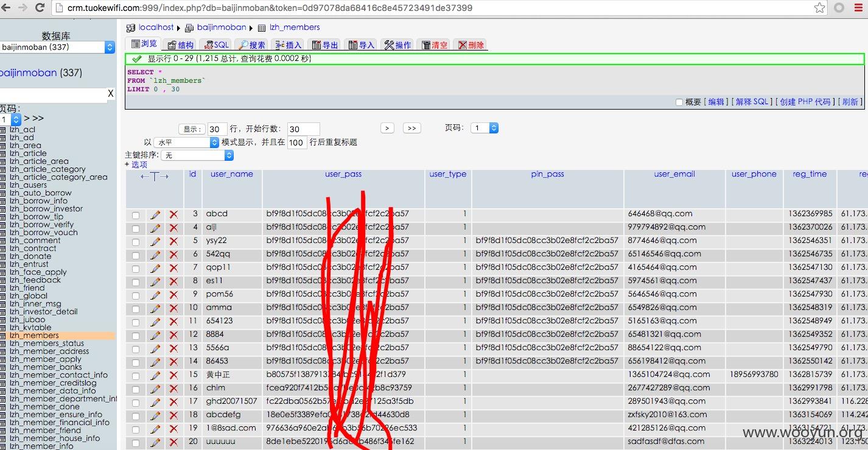Edit row with id 3 pencil icon
The image size is (868, 450).
(x=155, y=215)
